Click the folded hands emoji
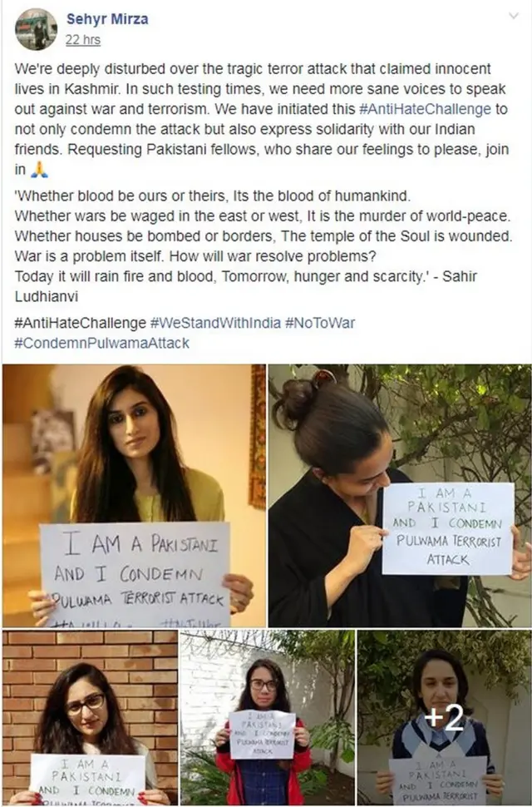The width and height of the screenshot is (532, 807). [39, 170]
